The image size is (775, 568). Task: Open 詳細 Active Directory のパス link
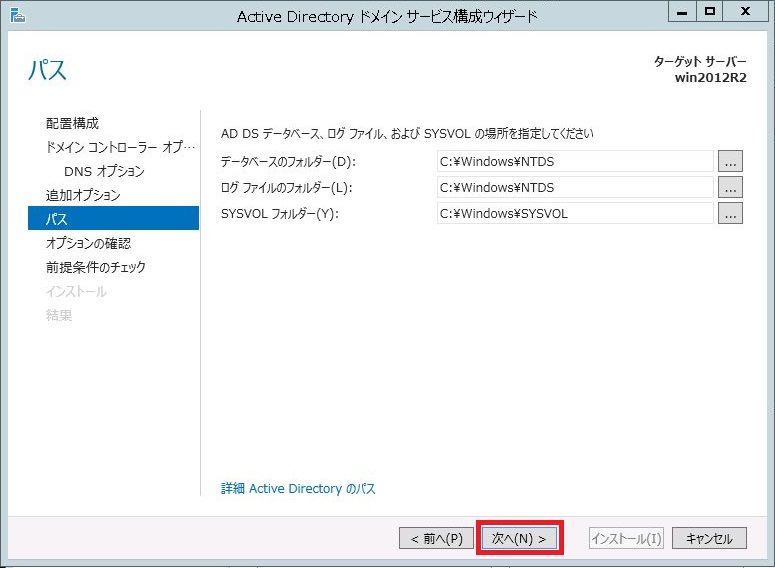(298, 488)
